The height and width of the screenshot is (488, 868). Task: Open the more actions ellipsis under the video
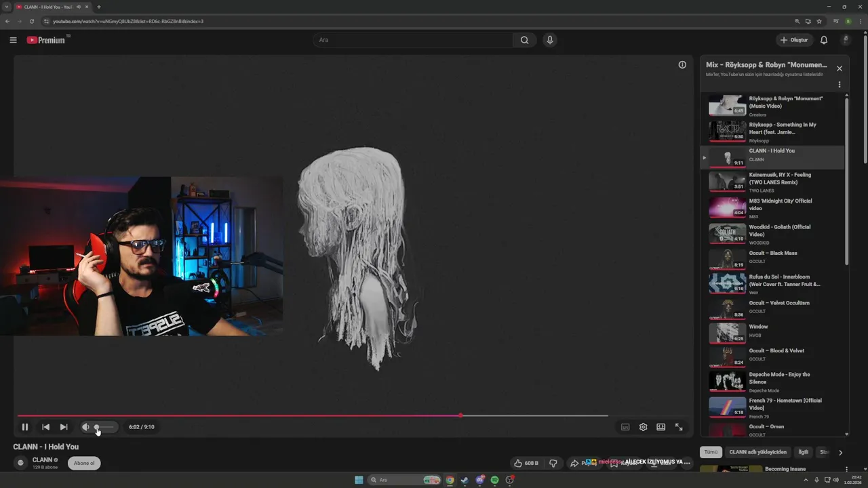[x=686, y=463]
